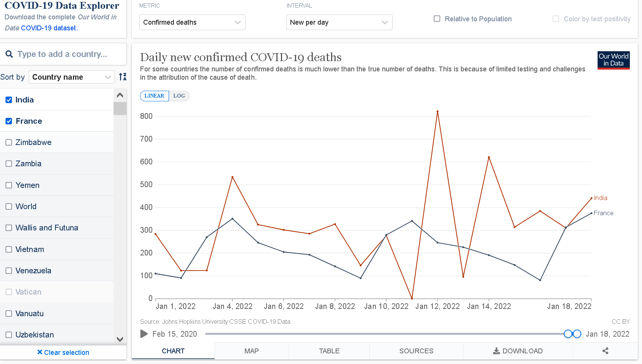Click Clear selection
The image size is (642, 364).
coord(63,352)
